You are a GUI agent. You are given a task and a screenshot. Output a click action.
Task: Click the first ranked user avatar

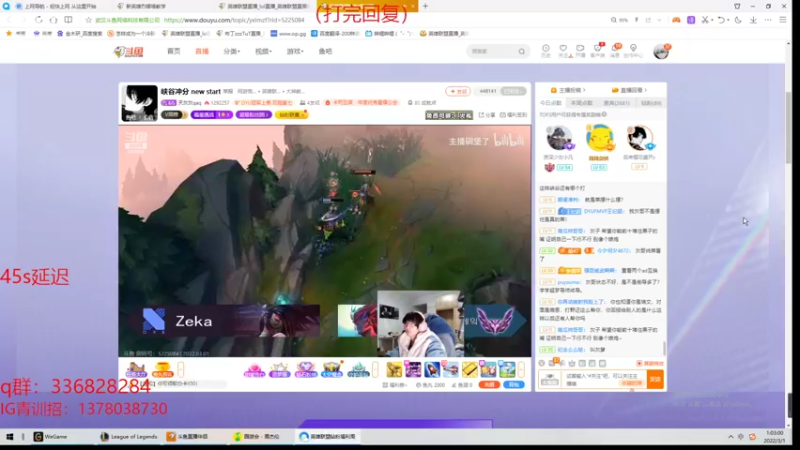point(558,138)
